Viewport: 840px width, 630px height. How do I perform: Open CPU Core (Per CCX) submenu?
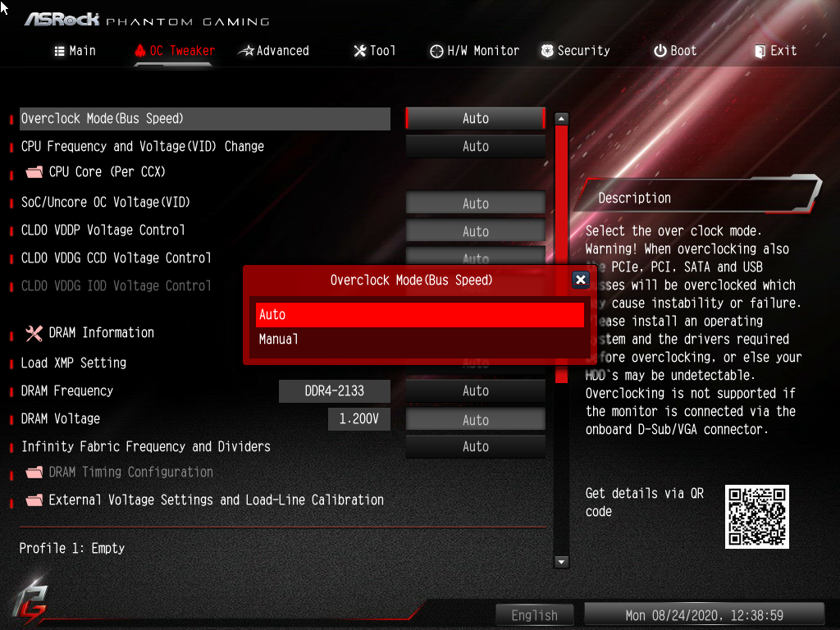pos(107,172)
